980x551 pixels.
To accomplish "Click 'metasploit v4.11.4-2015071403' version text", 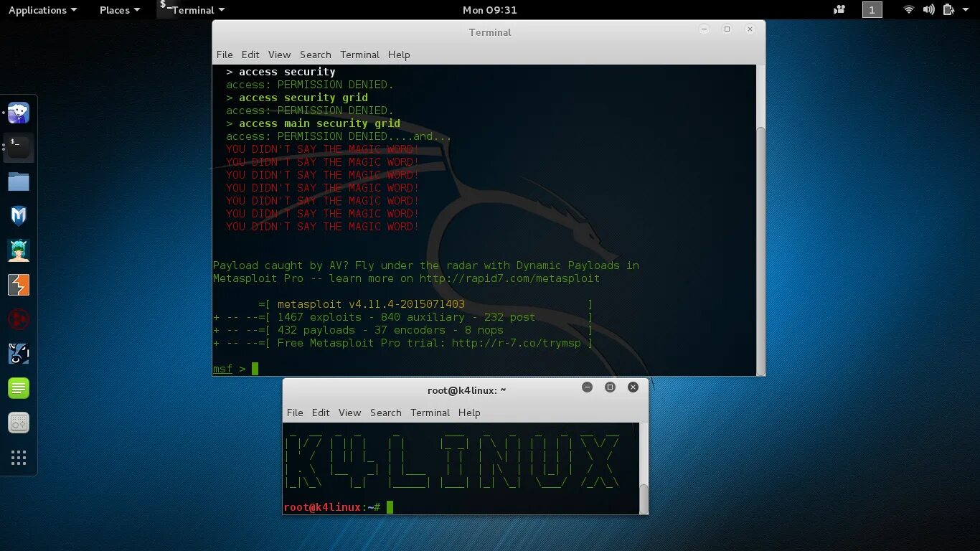I will pyautogui.click(x=371, y=304).
